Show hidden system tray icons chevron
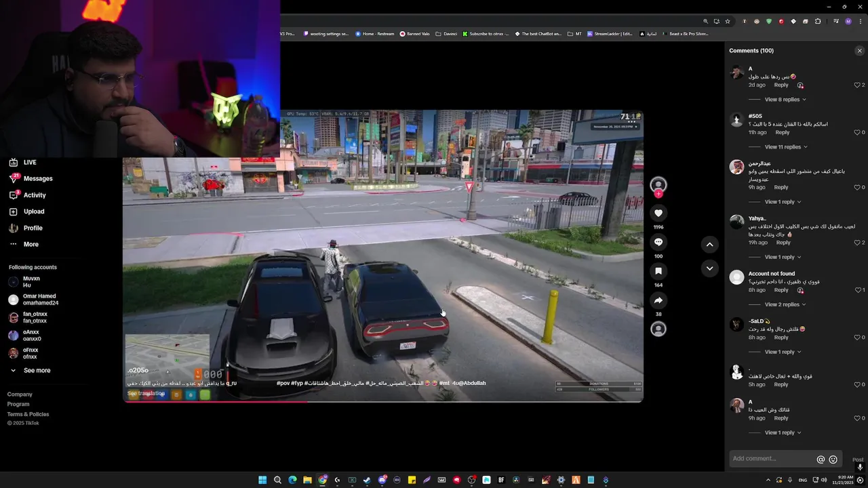Image resolution: width=868 pixels, height=488 pixels. [768, 480]
